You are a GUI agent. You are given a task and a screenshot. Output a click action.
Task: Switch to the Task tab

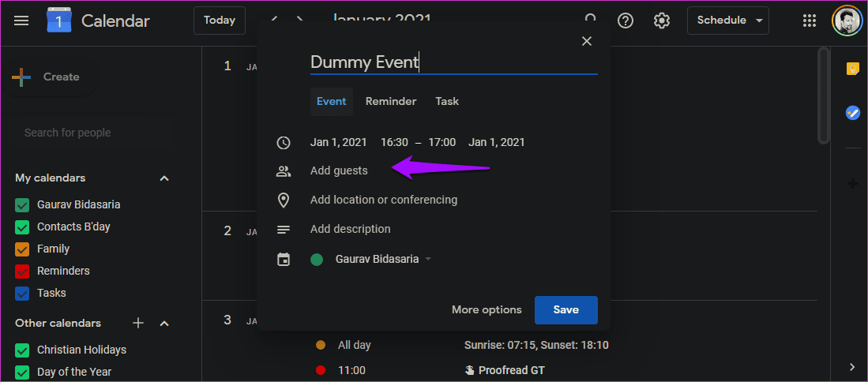click(x=447, y=102)
